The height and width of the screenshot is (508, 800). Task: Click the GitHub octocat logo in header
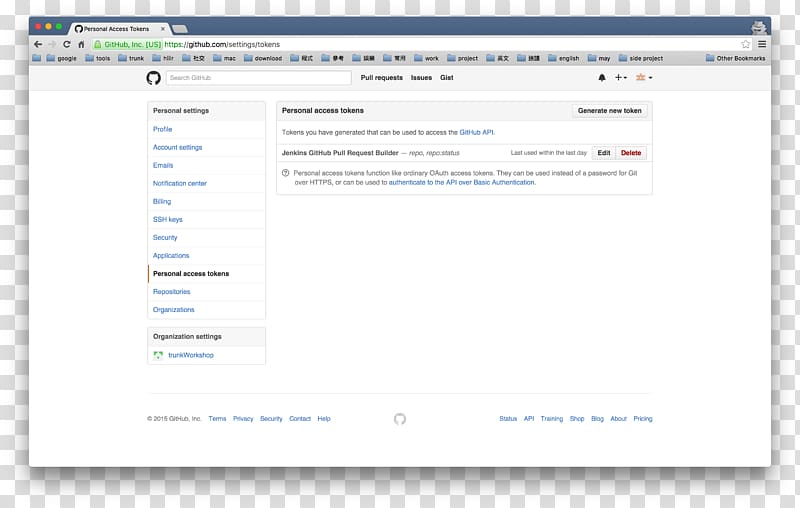coord(154,78)
